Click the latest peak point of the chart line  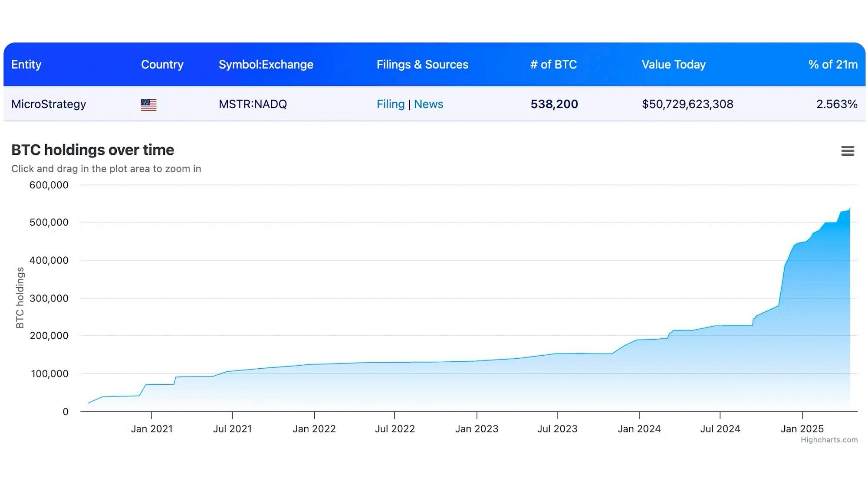click(850, 209)
